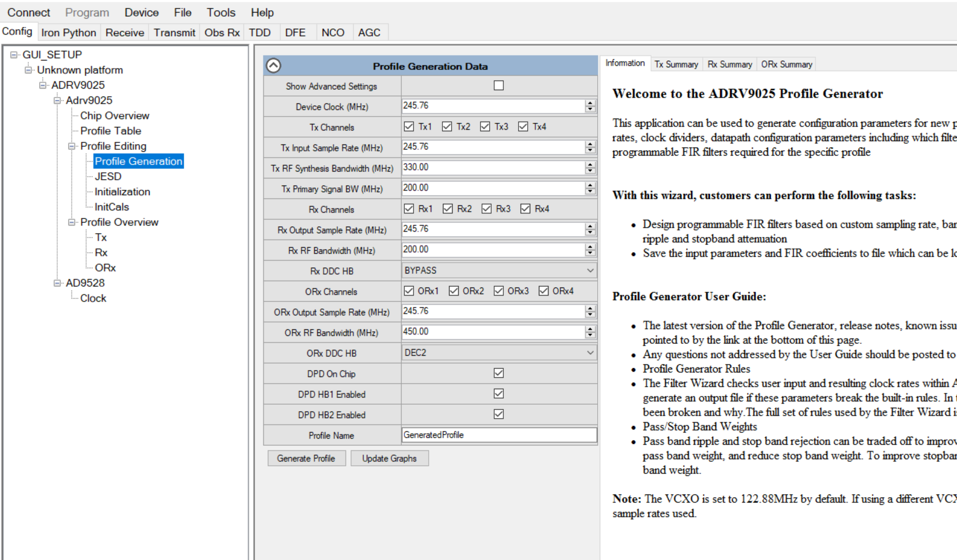
Task: Collapse the Profile Editing tree node
Action: pyautogui.click(x=72, y=146)
